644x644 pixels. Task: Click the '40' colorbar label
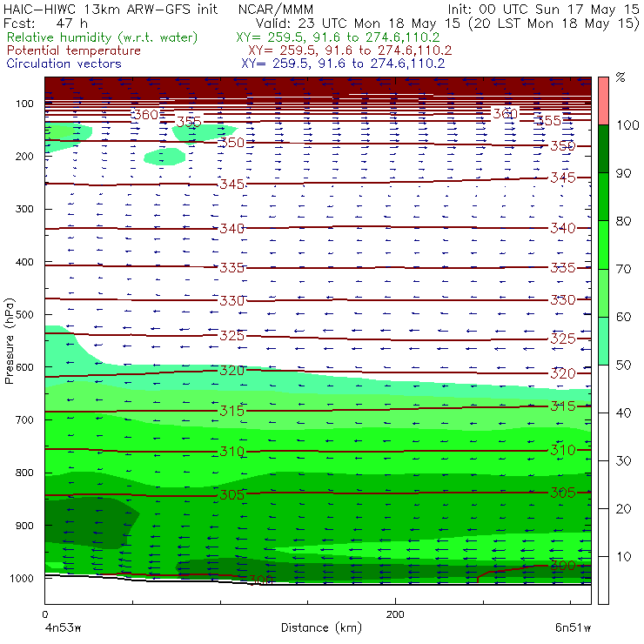623,413
